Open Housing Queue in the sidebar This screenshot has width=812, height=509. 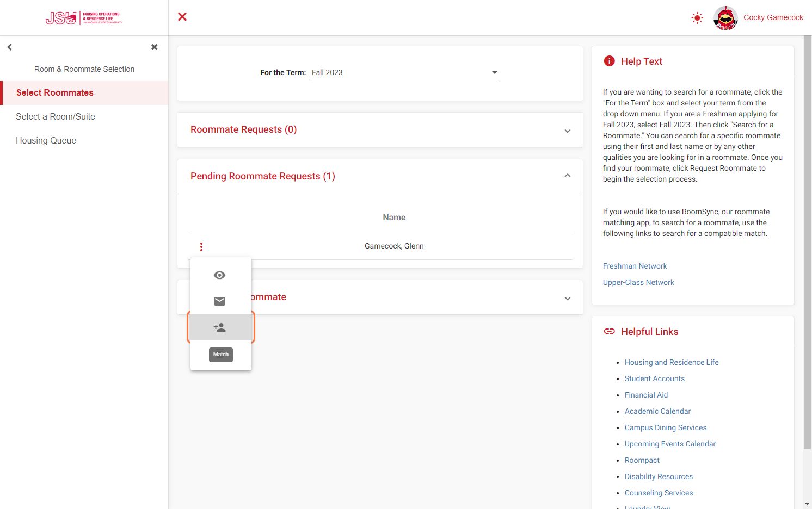[x=84, y=141]
